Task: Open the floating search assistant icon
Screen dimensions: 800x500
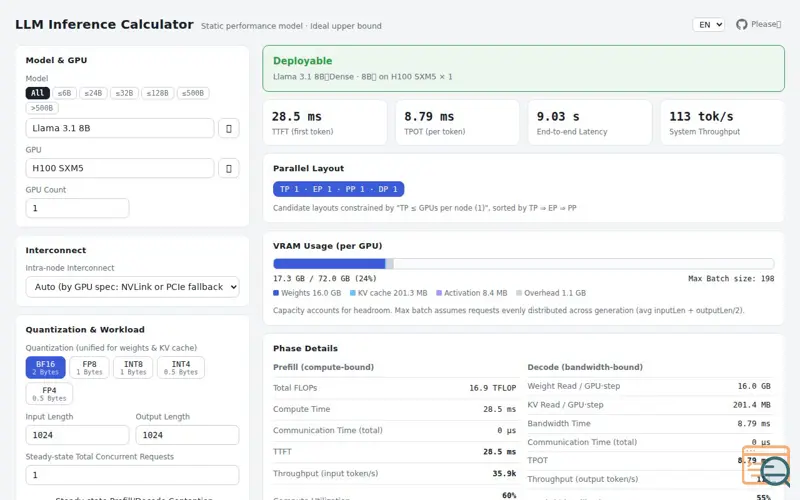Action: point(766,465)
